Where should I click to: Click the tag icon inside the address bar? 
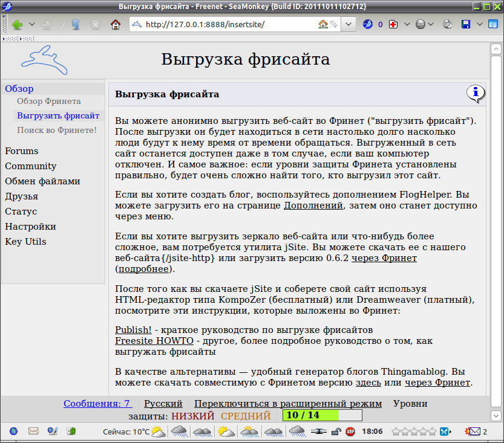point(334,24)
